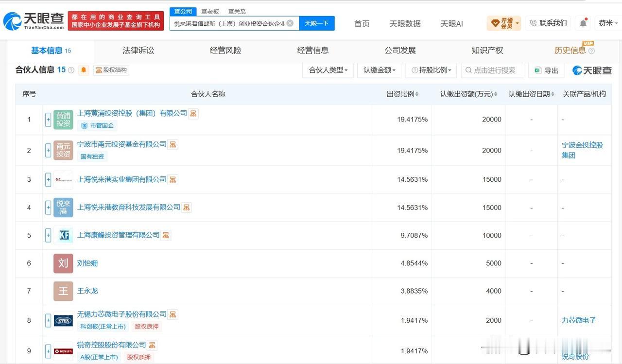Sort by 认缴出资日期 column header
Viewport: 622px width, 364px height.
[x=531, y=94]
